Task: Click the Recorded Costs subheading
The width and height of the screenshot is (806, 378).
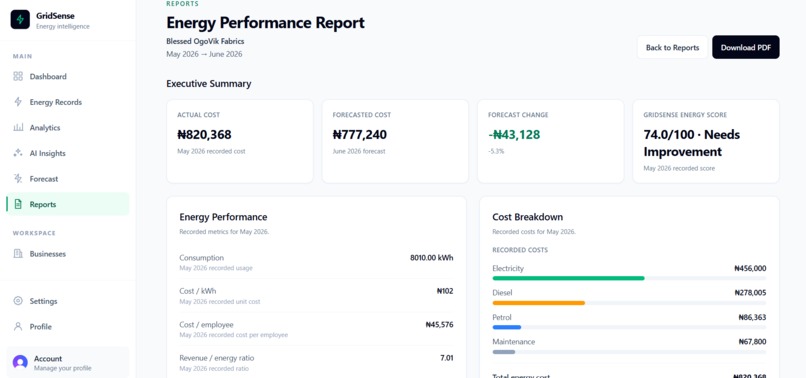Action: 520,250
